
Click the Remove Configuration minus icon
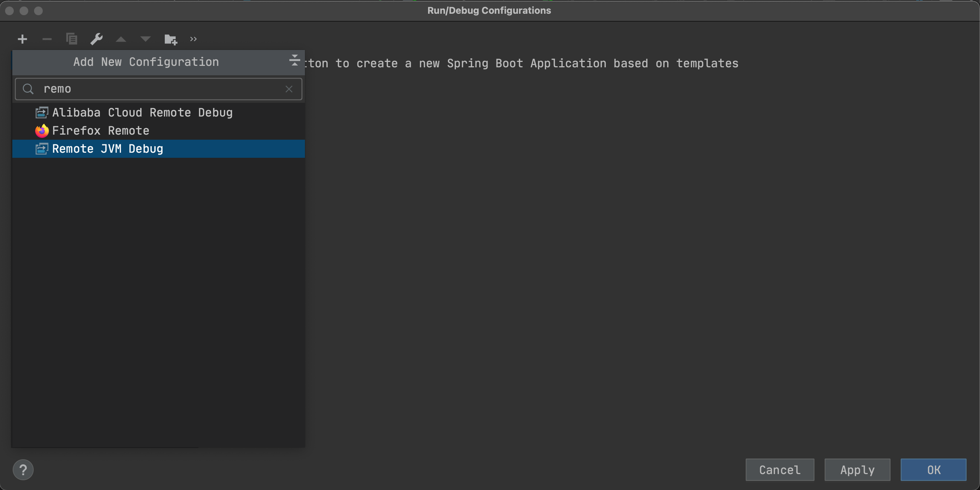47,39
